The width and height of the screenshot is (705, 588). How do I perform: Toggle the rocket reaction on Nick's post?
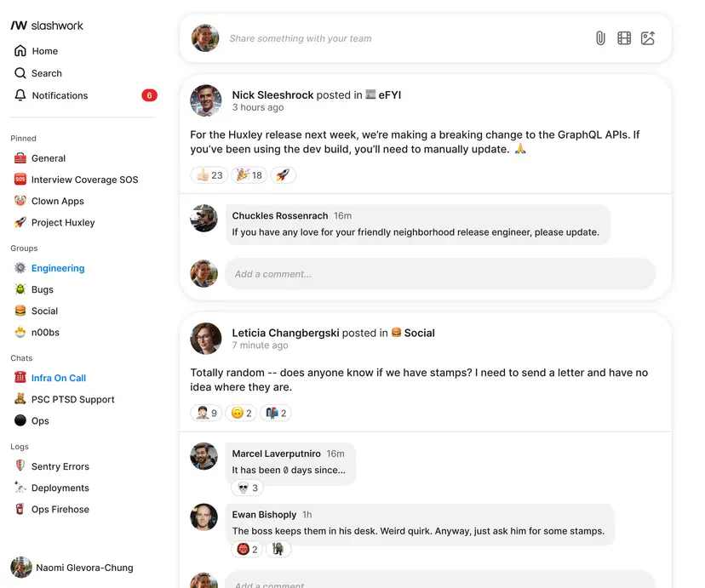point(283,175)
